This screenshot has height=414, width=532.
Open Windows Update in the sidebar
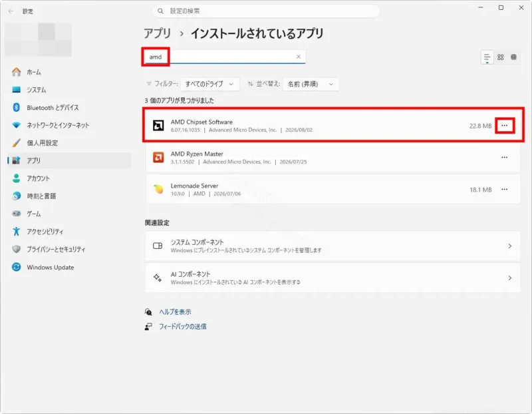coord(69,267)
